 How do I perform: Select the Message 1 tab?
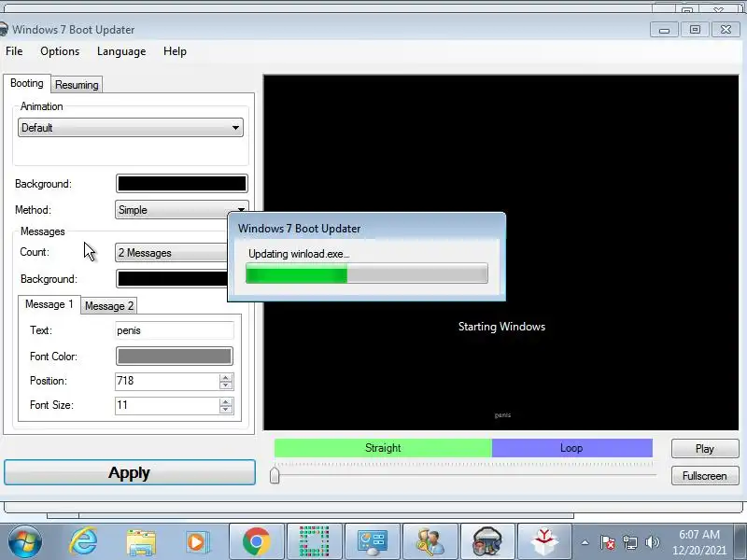49,304
